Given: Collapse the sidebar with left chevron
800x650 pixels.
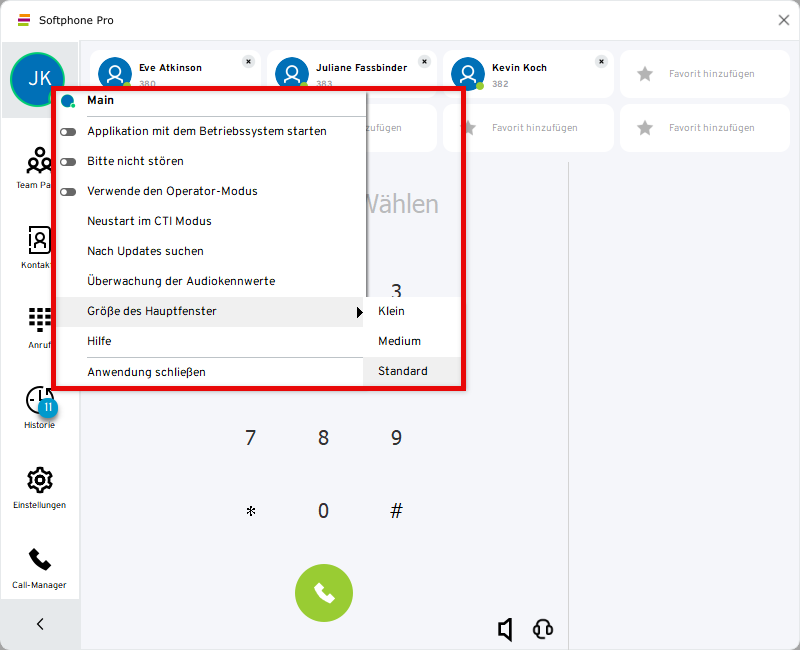Looking at the screenshot, I should pos(40,624).
